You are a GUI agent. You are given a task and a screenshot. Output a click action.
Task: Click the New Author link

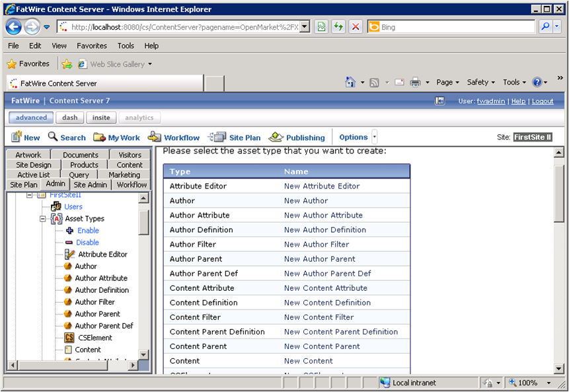(x=306, y=201)
